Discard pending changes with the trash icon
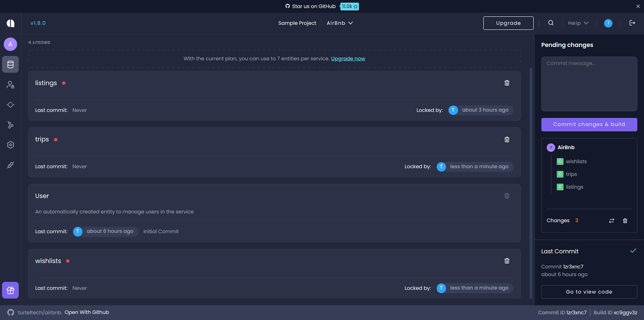Screen dimensions: 644x320 click(x=625, y=221)
